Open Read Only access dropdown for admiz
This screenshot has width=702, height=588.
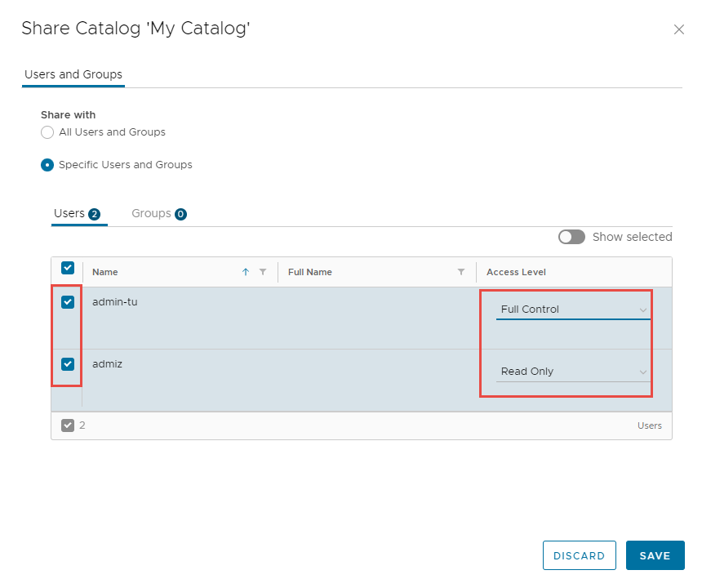pos(573,372)
